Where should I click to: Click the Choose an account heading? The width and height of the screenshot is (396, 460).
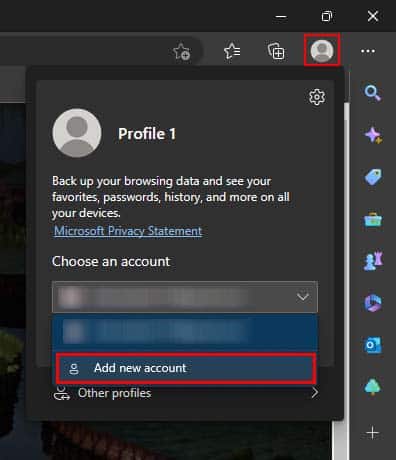click(111, 262)
